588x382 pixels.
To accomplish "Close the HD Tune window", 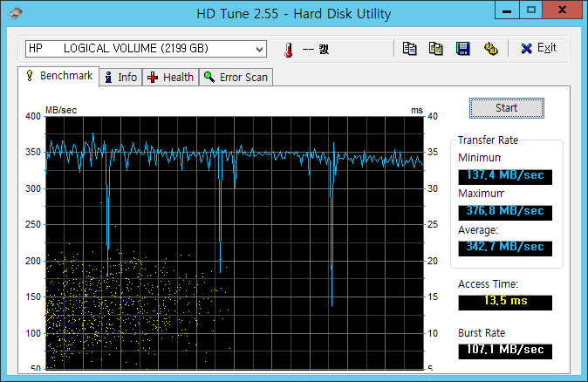I will [562, 10].
